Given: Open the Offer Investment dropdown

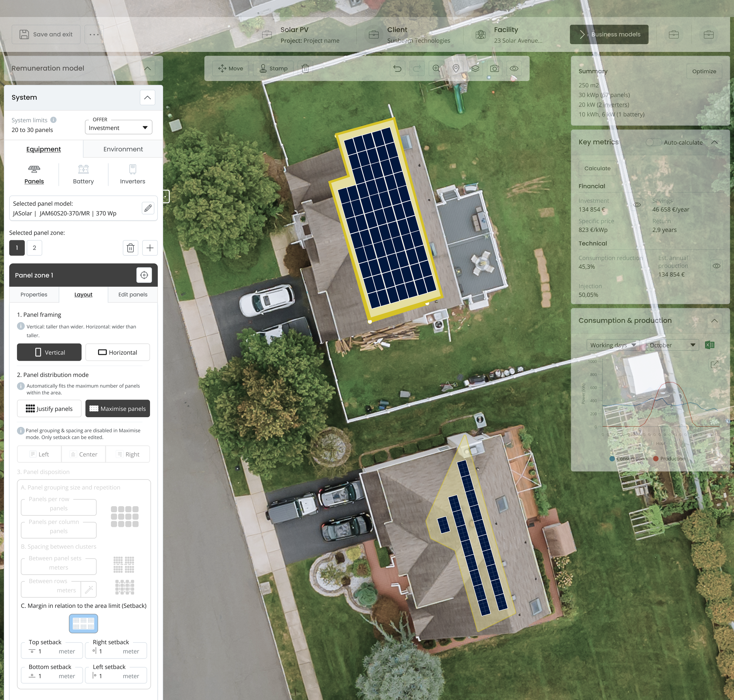Looking at the screenshot, I should 118,128.
